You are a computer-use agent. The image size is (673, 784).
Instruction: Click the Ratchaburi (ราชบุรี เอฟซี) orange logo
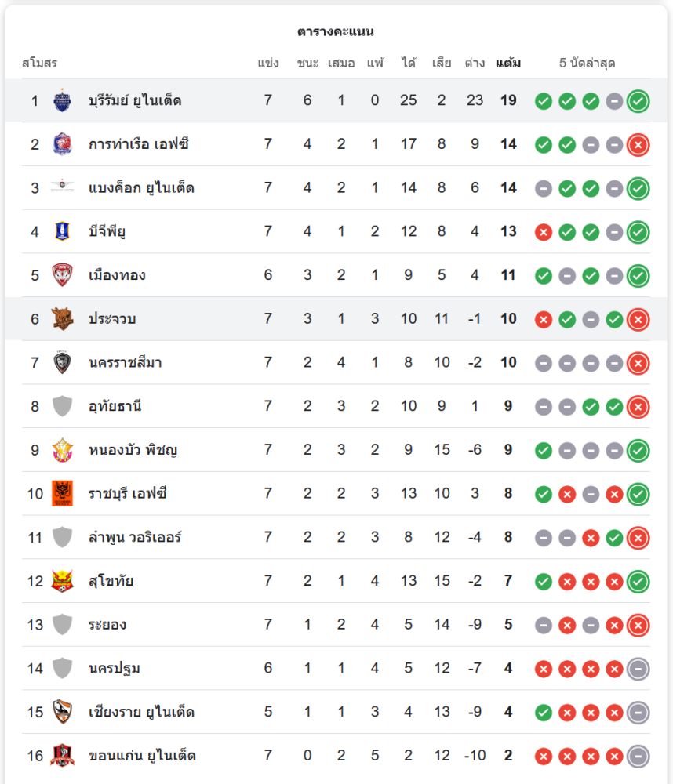pyautogui.click(x=62, y=493)
